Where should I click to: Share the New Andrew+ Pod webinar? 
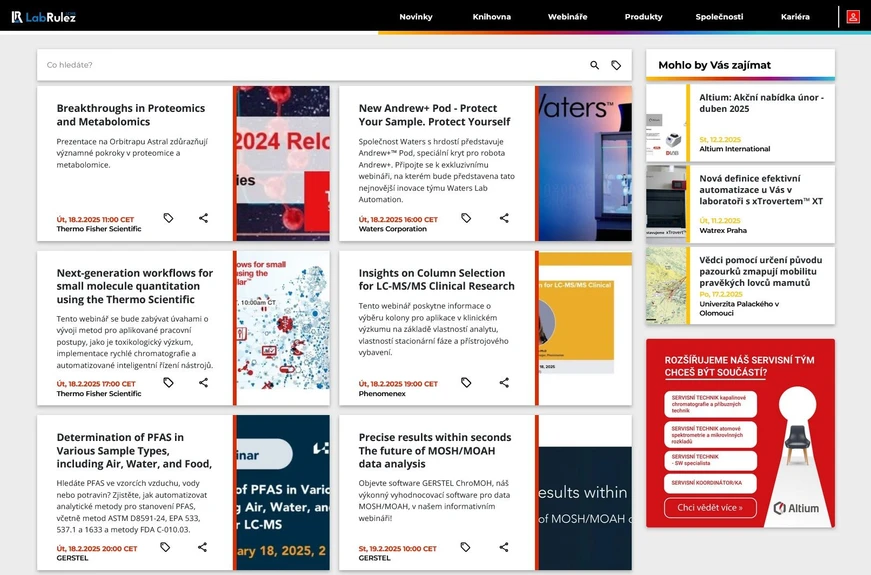(504, 218)
